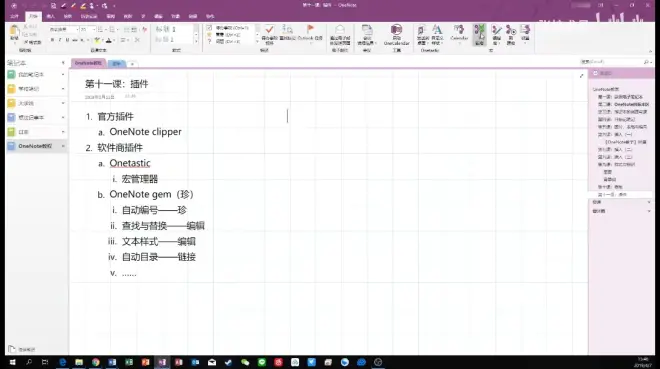
Task: Click the search box above the page list
Action: [614, 62]
